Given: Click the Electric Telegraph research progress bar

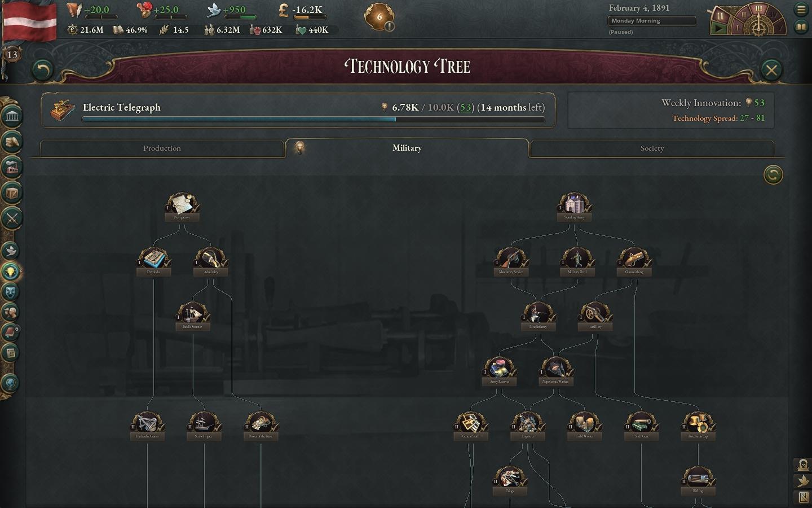Looking at the screenshot, I should [x=313, y=119].
